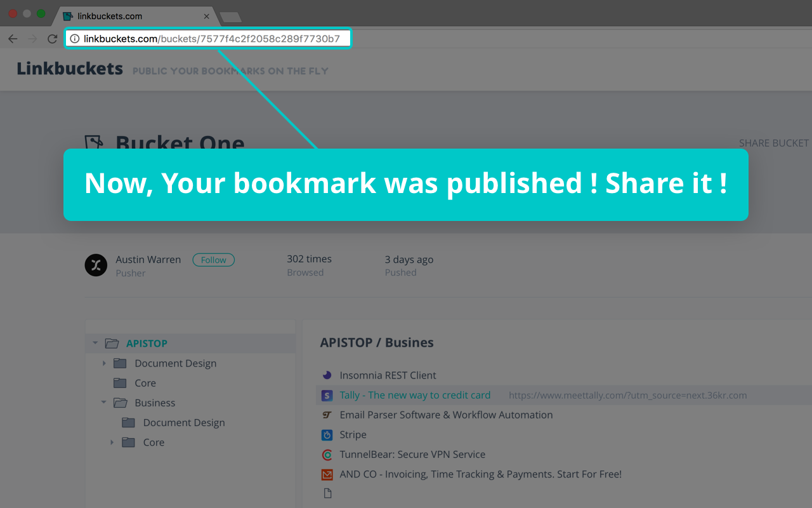Image resolution: width=812 pixels, height=508 pixels.
Task: Select Core folder label directly under APISTOP
Action: pos(145,383)
